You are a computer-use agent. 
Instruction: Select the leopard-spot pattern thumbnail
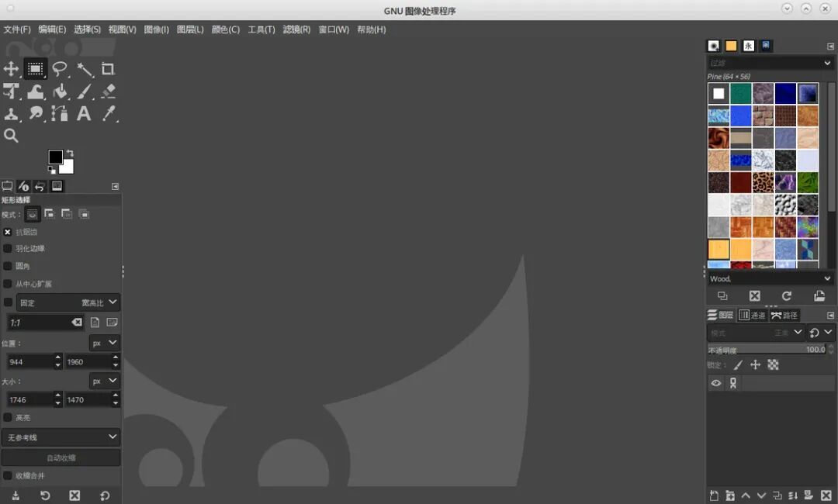pyautogui.click(x=763, y=182)
